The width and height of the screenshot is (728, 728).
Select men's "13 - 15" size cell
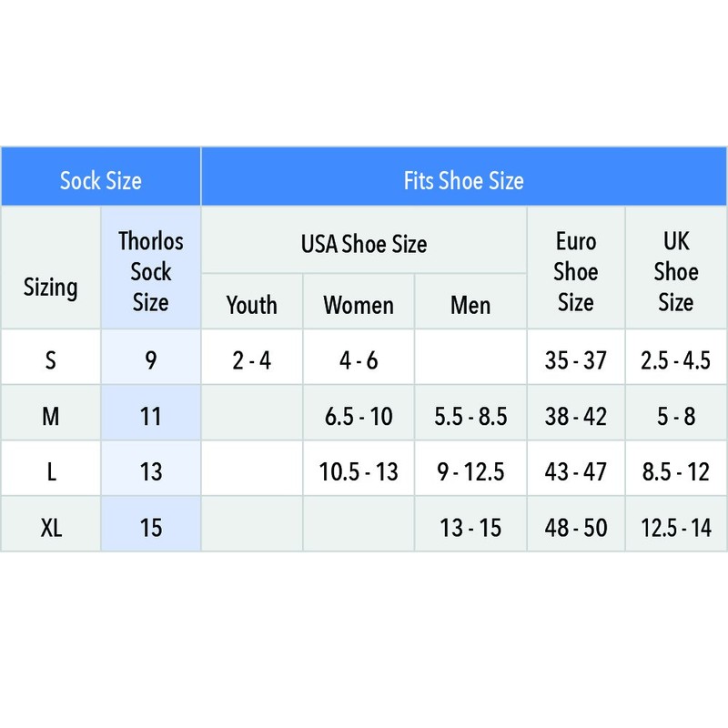[470, 526]
